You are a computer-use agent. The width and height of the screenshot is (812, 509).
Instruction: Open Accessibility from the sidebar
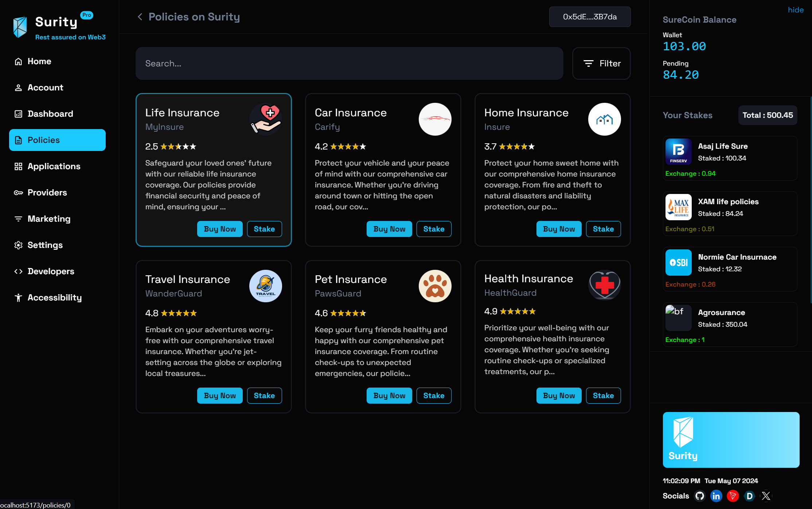pos(55,298)
